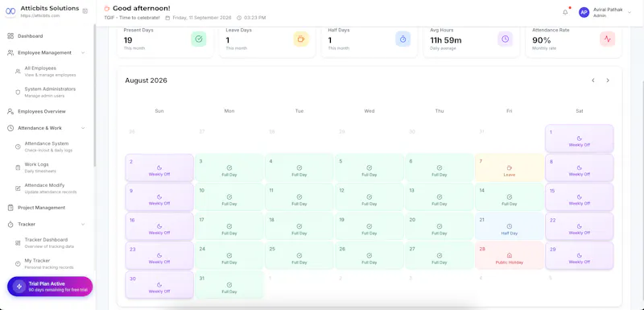Click the 11h 59m average hours value
644x310 pixels.
[446, 40]
